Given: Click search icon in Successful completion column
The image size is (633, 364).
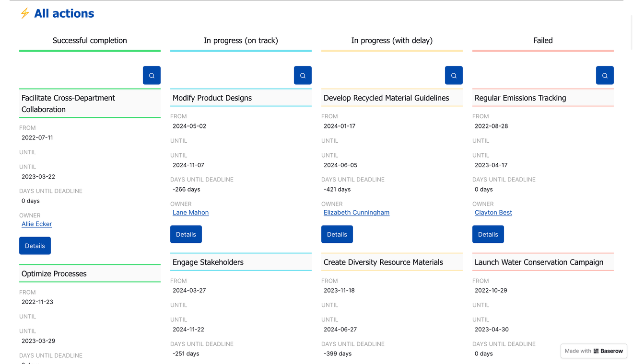Looking at the screenshot, I should (152, 75).
